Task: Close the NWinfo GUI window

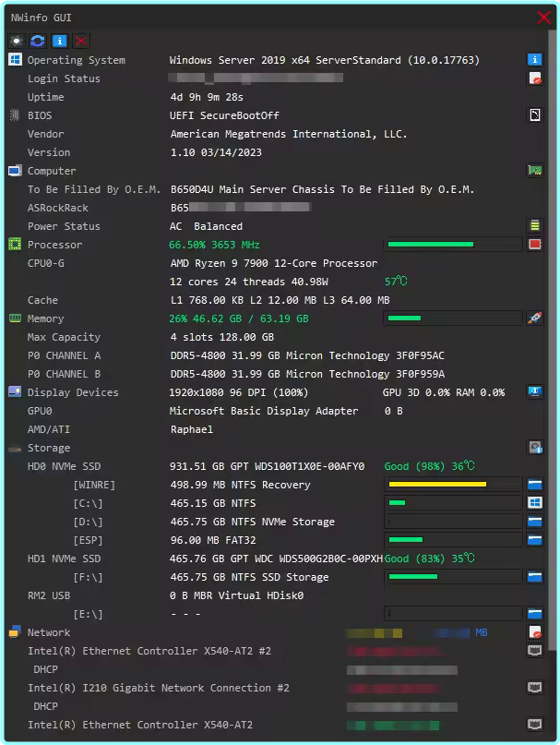Action: tap(543, 18)
